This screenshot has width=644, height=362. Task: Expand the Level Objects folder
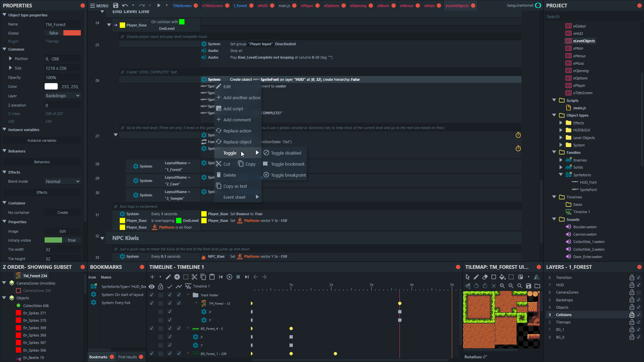pos(561,137)
